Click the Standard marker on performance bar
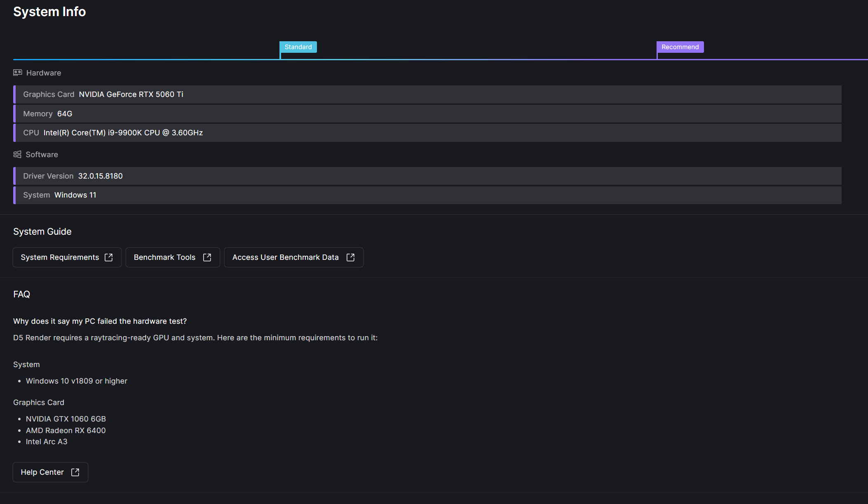Viewport: 868px width, 504px height. coord(298,47)
